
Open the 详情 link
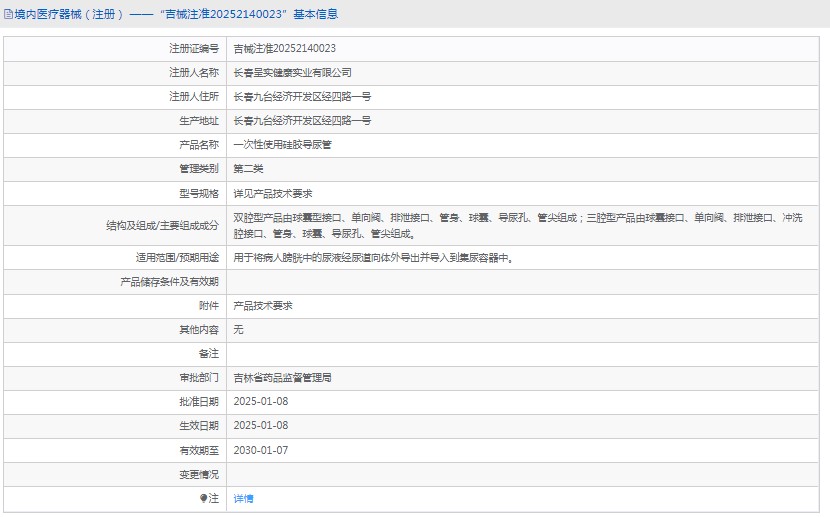[x=243, y=498]
